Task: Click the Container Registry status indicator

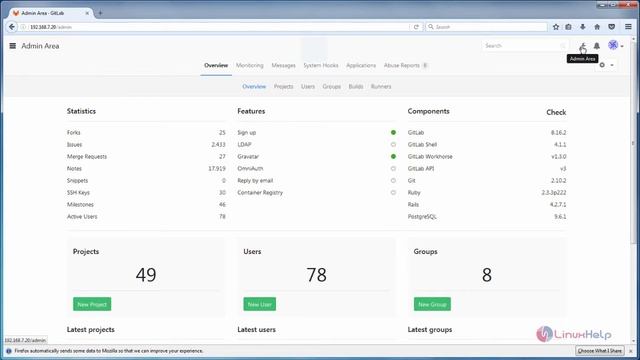Action: point(393,192)
